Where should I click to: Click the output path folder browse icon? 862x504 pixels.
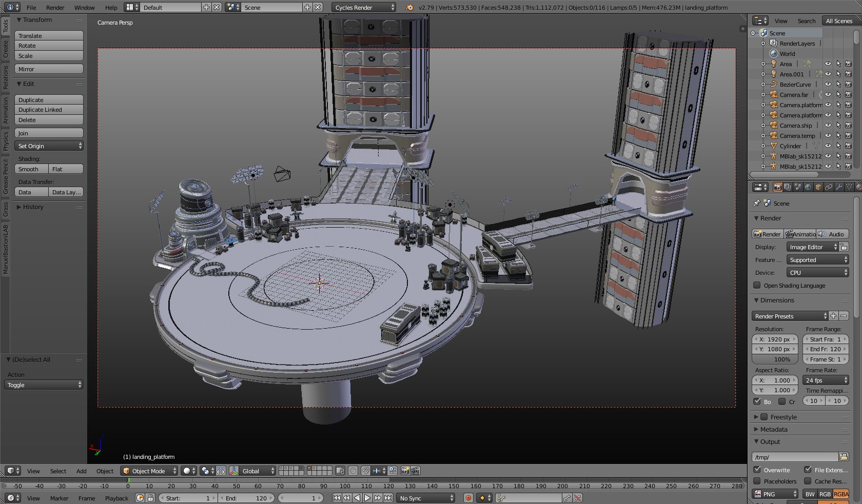click(x=844, y=457)
